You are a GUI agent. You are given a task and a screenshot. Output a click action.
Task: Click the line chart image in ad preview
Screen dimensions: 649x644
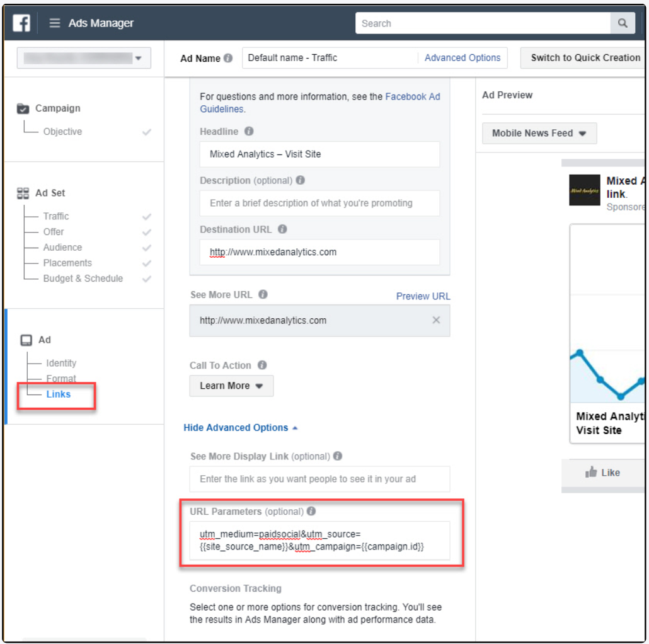pos(607,314)
